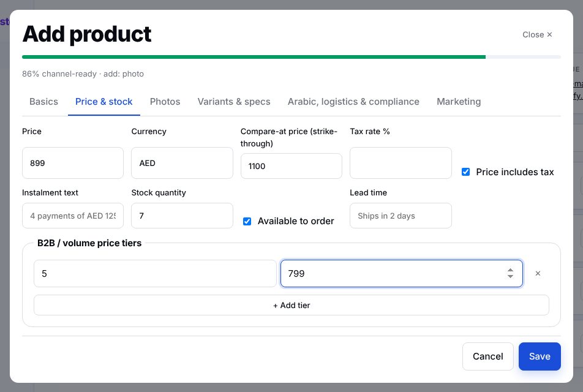
Task: Click the 'Price includes tax' label
Action: (x=515, y=172)
